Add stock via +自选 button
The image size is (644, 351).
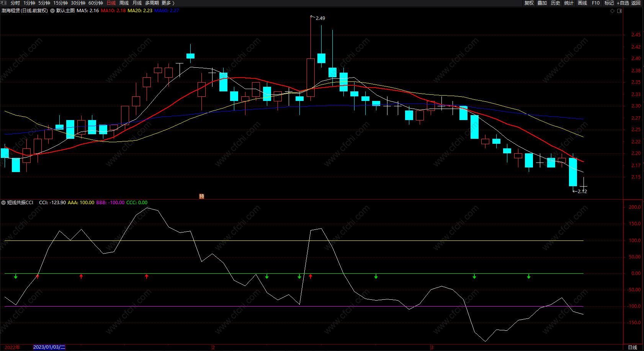(623, 3)
